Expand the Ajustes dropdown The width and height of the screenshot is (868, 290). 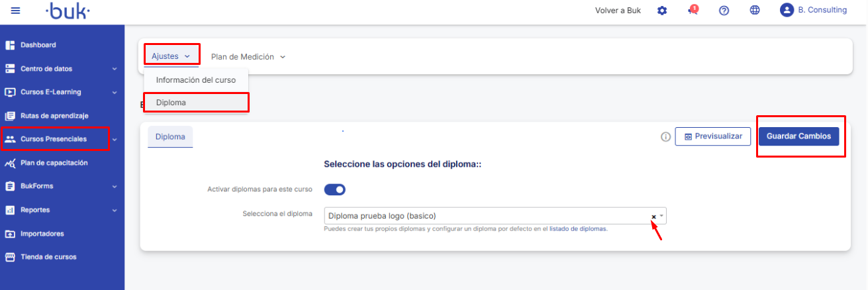[171, 56]
